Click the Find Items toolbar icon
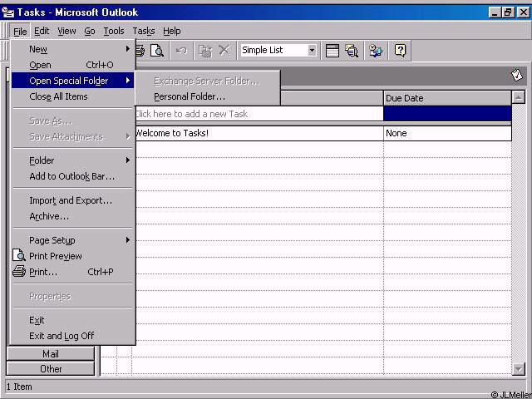Image resolution: width=532 pixels, height=399 pixels. click(x=352, y=51)
